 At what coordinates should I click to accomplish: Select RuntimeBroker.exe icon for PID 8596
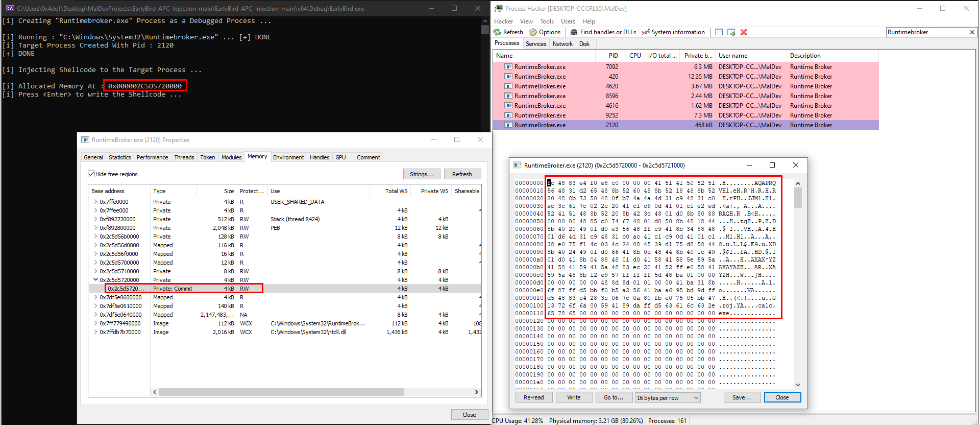pyautogui.click(x=508, y=96)
